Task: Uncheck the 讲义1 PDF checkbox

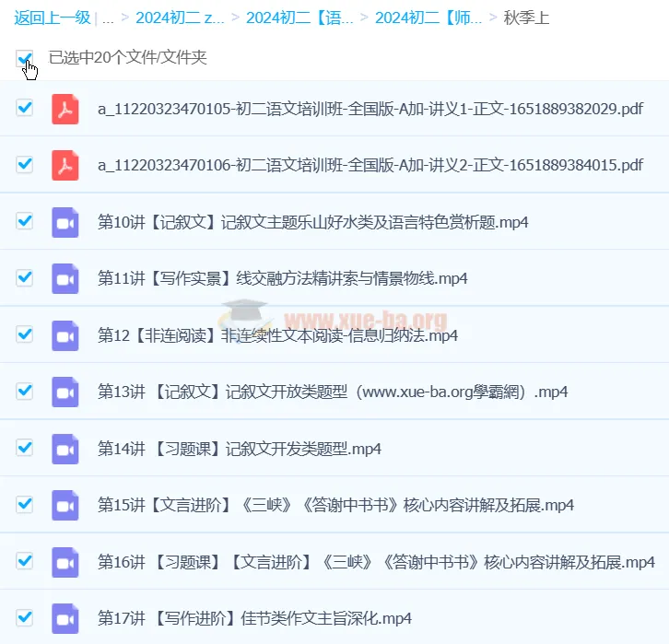Action: point(25,108)
